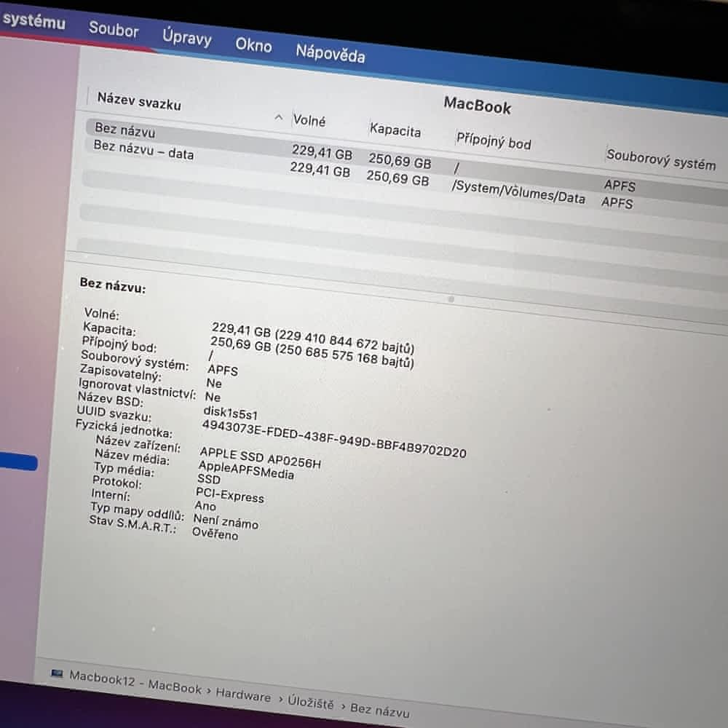This screenshot has width=728, height=728.
Task: Open the Soubor menu
Action: [x=114, y=30]
